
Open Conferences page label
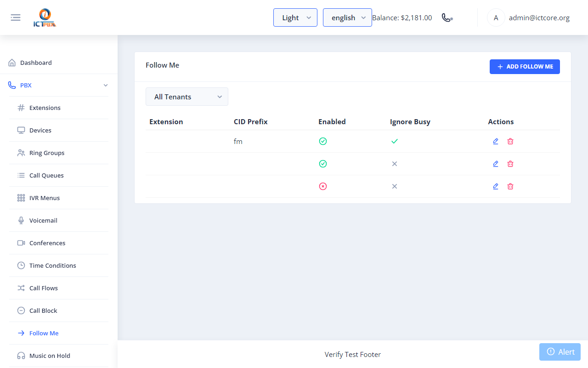click(47, 243)
